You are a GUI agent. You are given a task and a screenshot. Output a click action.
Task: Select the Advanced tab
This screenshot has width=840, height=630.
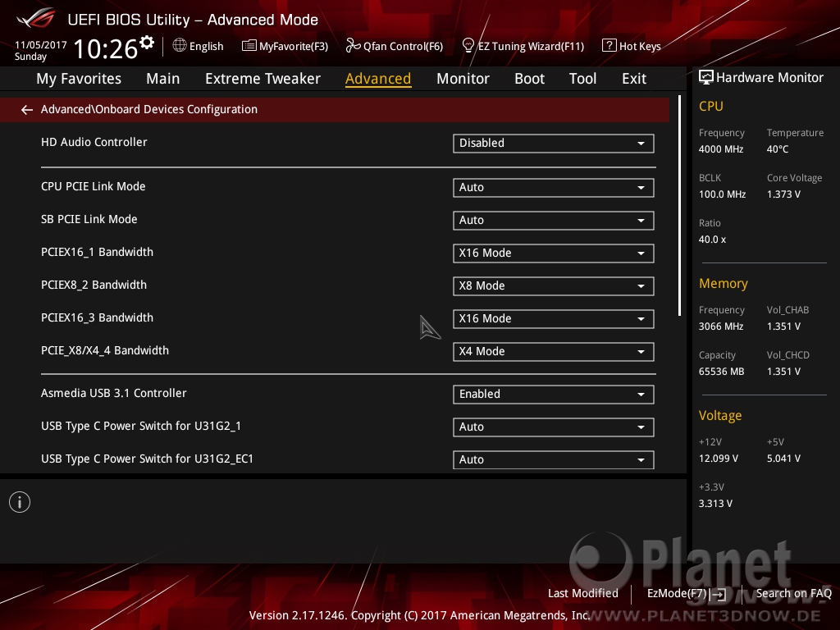378,79
